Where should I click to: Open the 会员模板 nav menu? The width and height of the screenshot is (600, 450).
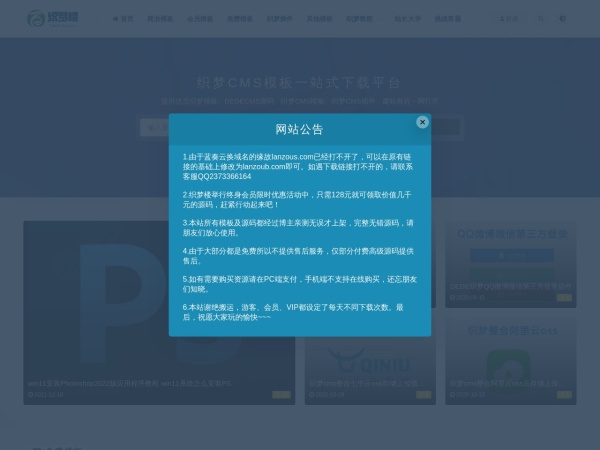click(200, 19)
